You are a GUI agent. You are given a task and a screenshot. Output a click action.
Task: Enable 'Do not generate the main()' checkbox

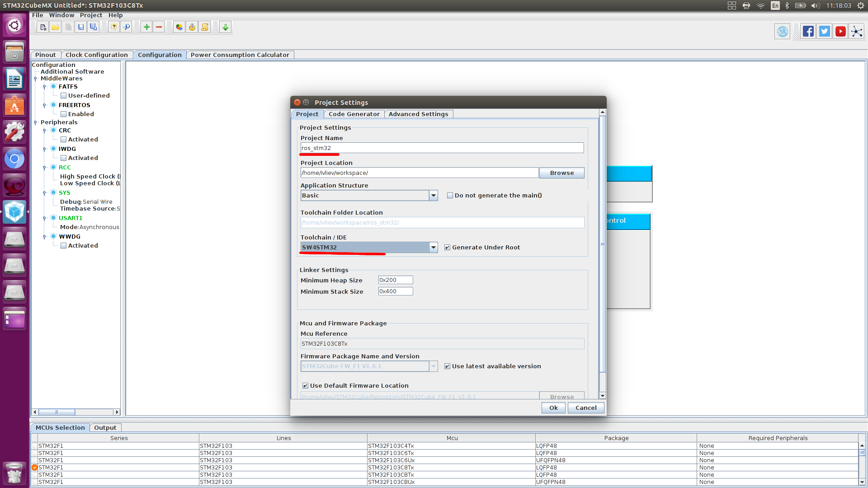450,196
